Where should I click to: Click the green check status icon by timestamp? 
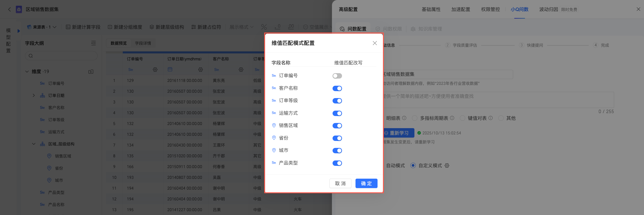419,133
